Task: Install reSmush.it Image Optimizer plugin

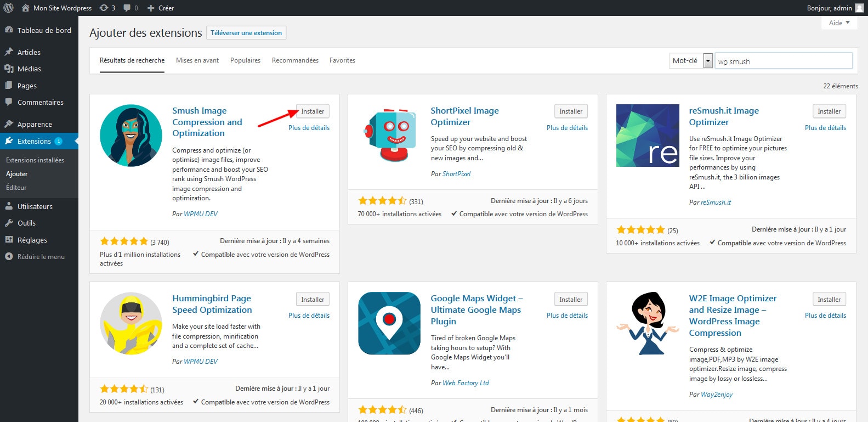Action: coord(829,111)
